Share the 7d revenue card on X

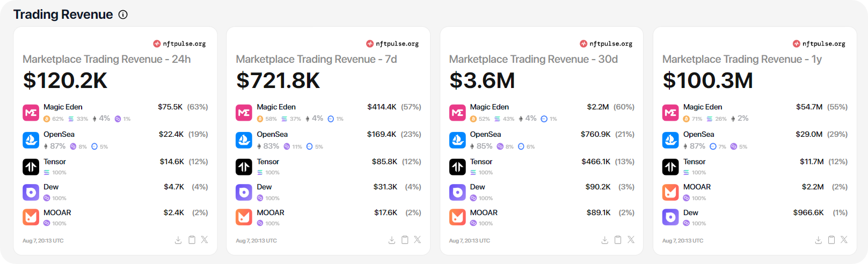[x=418, y=240]
